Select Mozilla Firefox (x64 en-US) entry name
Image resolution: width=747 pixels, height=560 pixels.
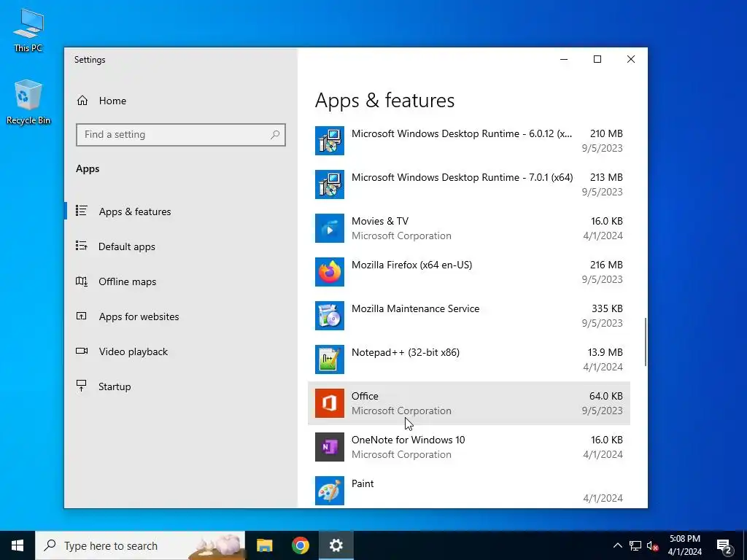pos(411,265)
